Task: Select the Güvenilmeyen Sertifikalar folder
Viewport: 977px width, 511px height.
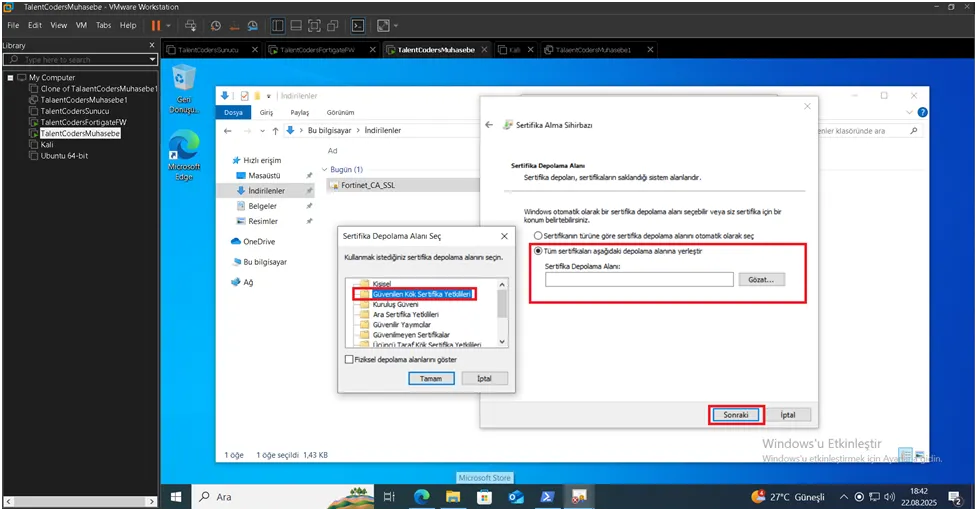Action: tap(411, 335)
